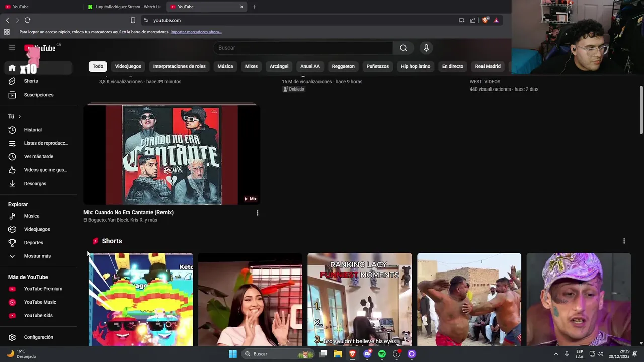Select the Anuel AA filter chip
The image size is (644, 362).
click(x=310, y=66)
